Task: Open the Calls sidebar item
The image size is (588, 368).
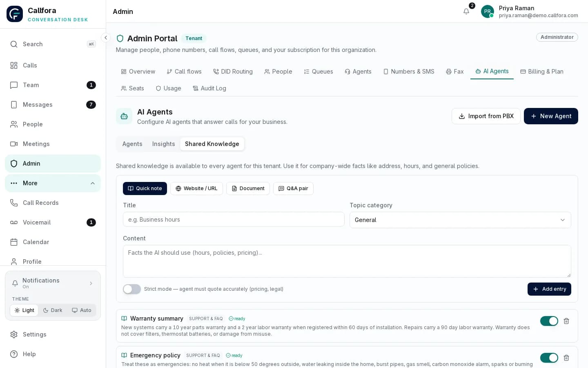Action: (53, 65)
